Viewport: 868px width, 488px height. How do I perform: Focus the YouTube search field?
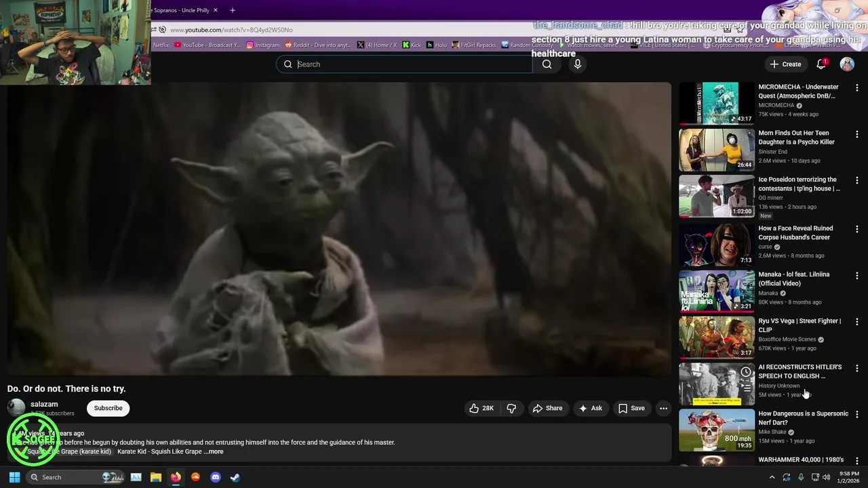(404, 64)
